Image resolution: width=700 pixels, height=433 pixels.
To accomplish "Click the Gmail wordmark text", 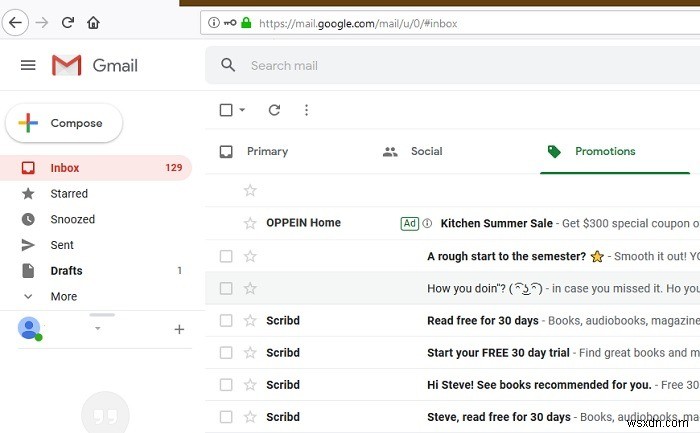I will pyautogui.click(x=115, y=66).
